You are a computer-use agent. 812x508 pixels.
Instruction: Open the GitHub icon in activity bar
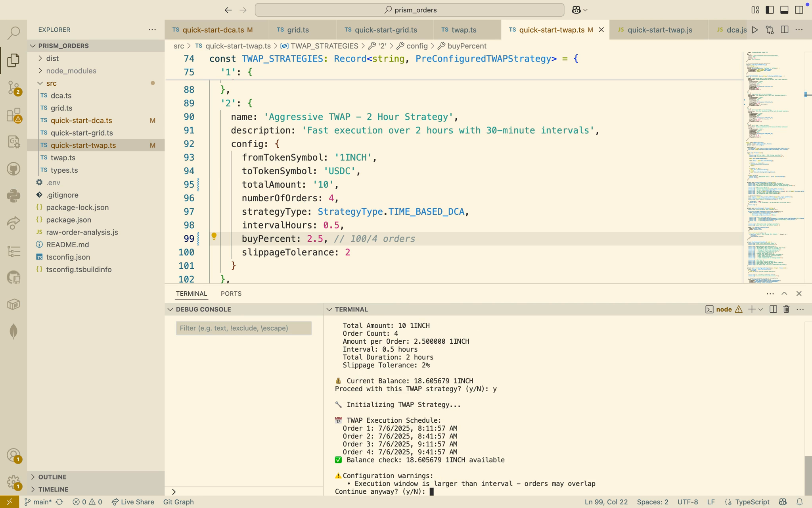[13, 169]
